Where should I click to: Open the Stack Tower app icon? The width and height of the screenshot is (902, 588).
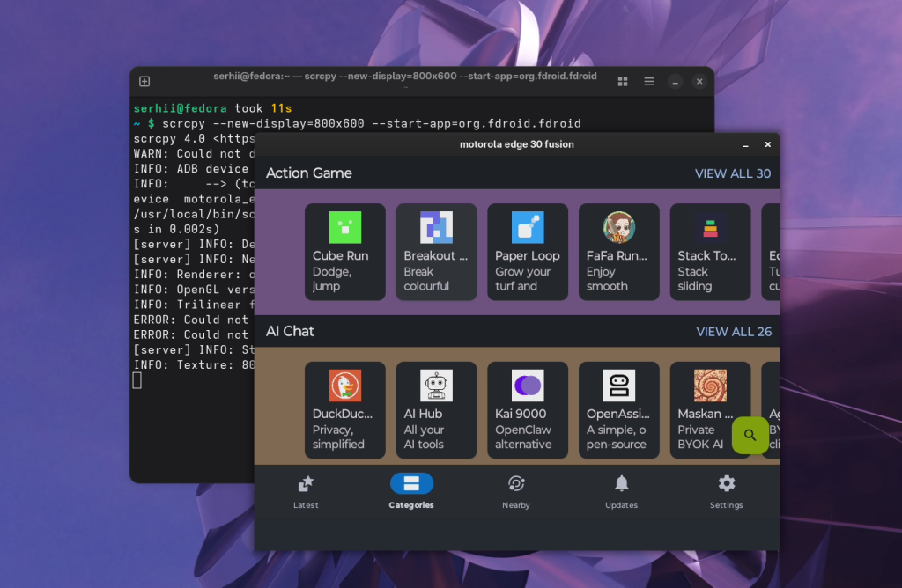711,227
